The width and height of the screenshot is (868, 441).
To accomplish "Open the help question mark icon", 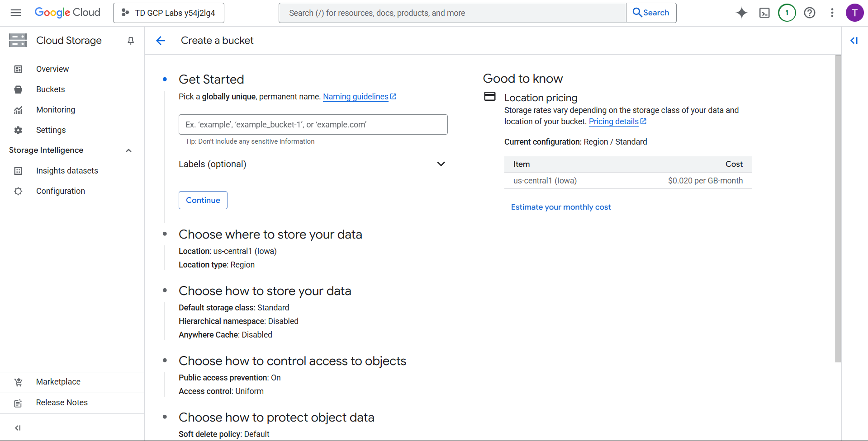I will coord(809,13).
